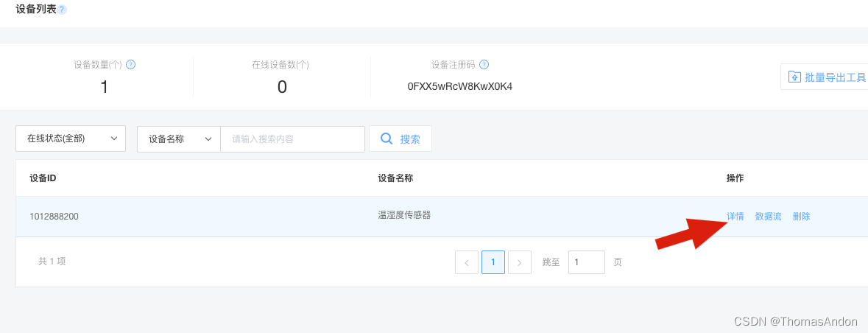
Task: Click help icon beside 设备列表 title
Action: click(62, 10)
